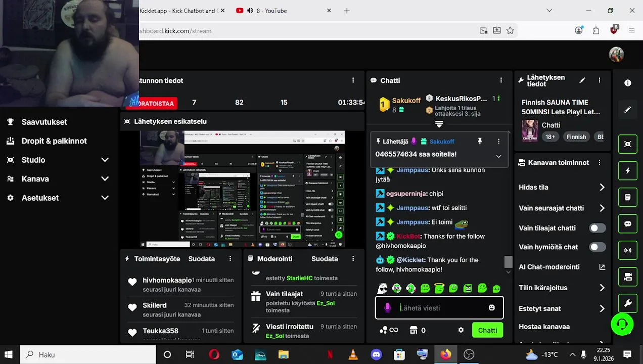Open the document list icon in right sidebar

click(x=628, y=197)
